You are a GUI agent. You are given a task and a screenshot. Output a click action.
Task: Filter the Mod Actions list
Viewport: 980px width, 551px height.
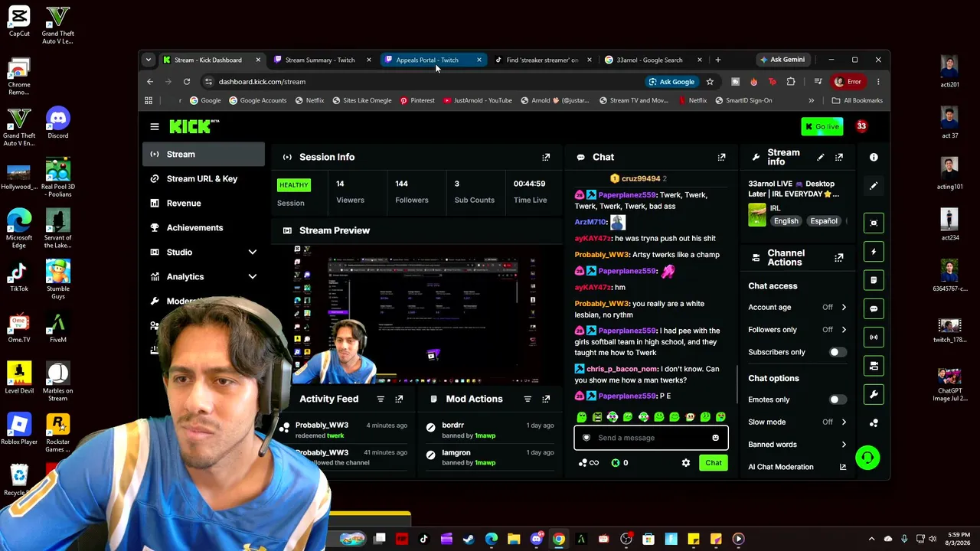528,399
